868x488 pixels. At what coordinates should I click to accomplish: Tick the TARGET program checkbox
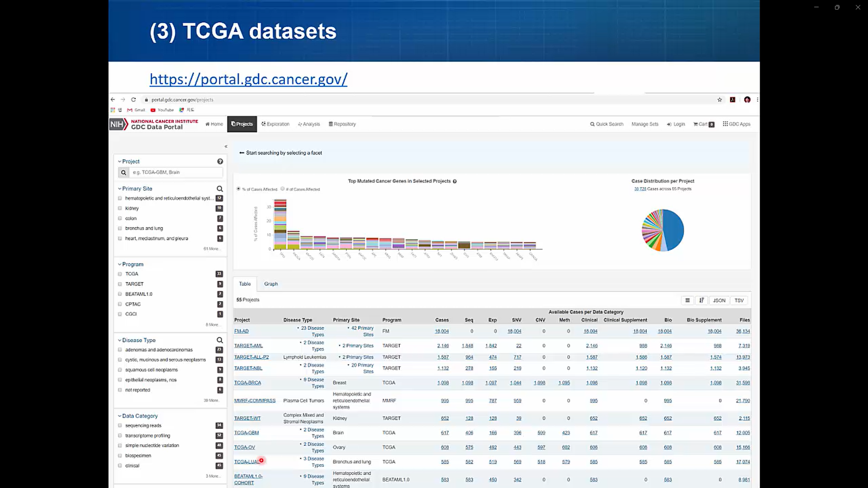120,284
